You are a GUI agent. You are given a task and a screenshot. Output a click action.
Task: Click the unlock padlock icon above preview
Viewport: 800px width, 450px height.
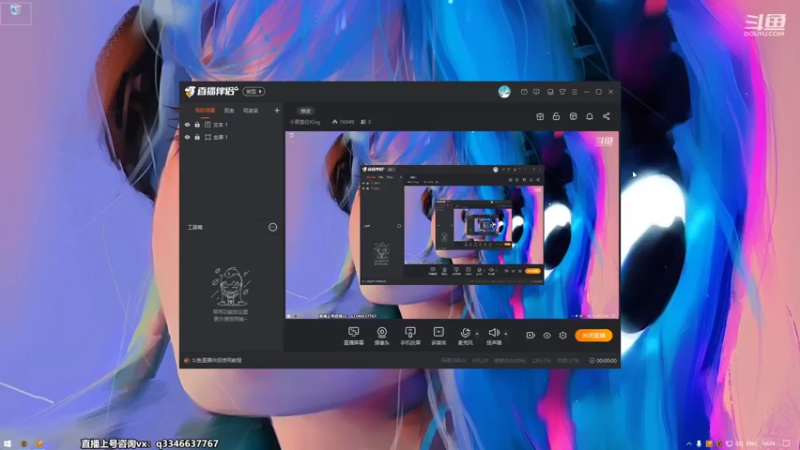pos(556,116)
